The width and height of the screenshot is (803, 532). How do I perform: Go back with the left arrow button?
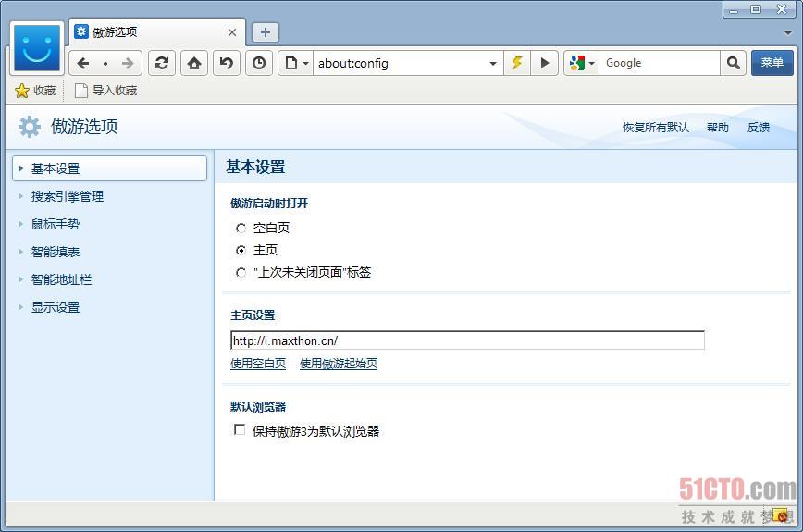(x=83, y=63)
